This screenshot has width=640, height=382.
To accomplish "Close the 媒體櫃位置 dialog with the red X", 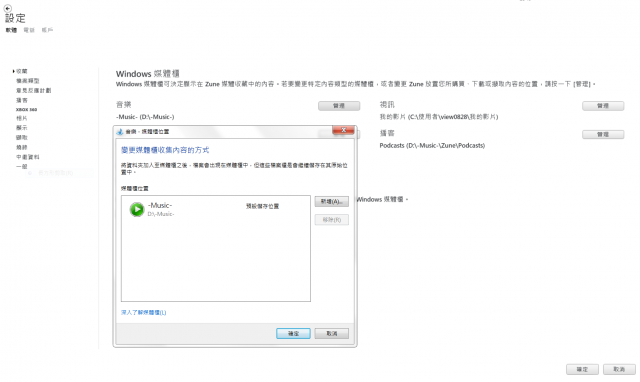I will [343, 130].
